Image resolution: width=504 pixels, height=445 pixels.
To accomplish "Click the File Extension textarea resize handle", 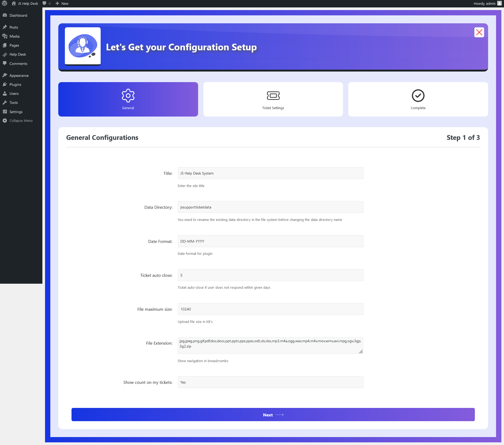I will pos(361,351).
